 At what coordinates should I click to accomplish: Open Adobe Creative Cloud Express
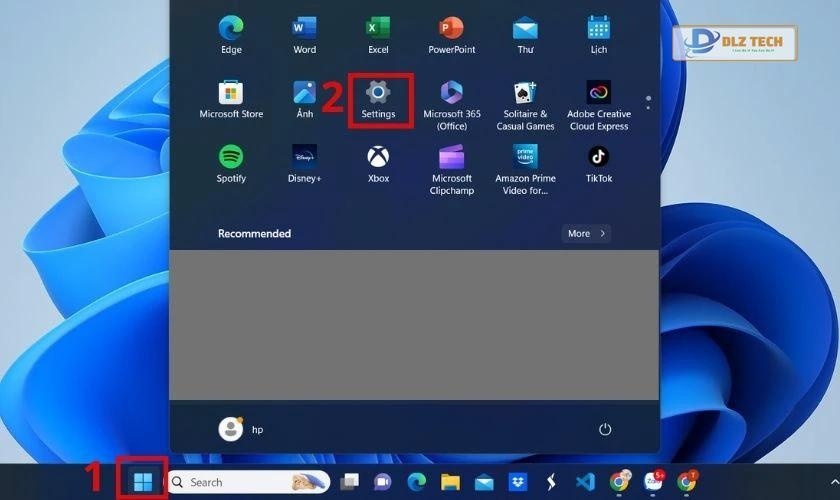(598, 103)
